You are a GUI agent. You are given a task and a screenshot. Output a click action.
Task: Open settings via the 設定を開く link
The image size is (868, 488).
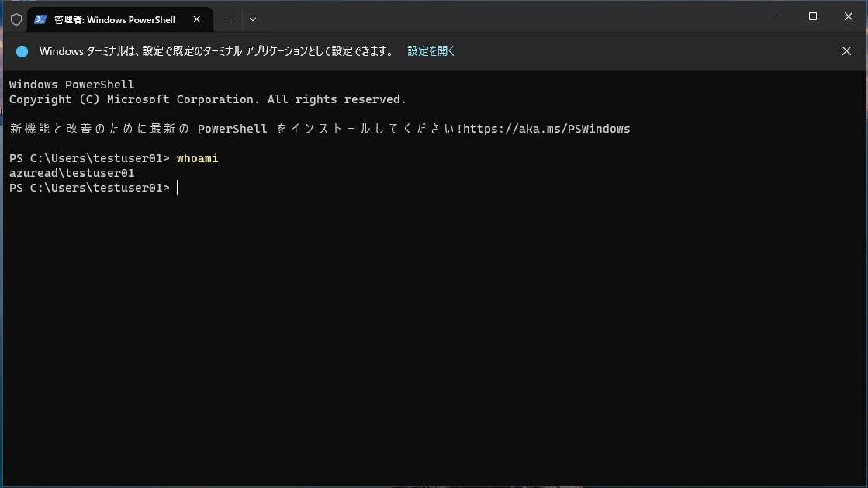[x=431, y=51]
